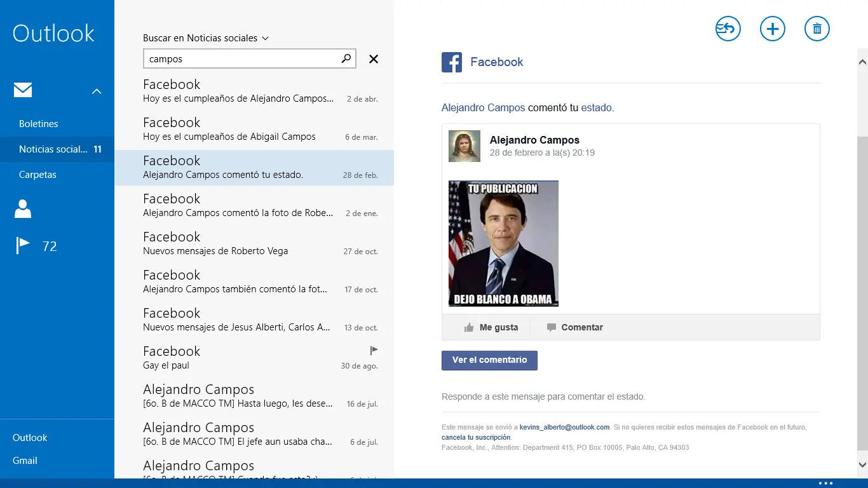Image resolution: width=868 pixels, height=488 pixels.
Task: Click unread count 11 beside Noticias sociales
Action: click(x=98, y=149)
